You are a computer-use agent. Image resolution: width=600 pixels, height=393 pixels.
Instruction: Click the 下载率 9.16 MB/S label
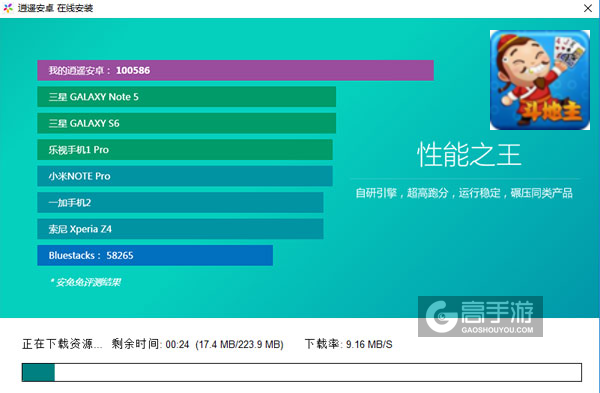348,344
